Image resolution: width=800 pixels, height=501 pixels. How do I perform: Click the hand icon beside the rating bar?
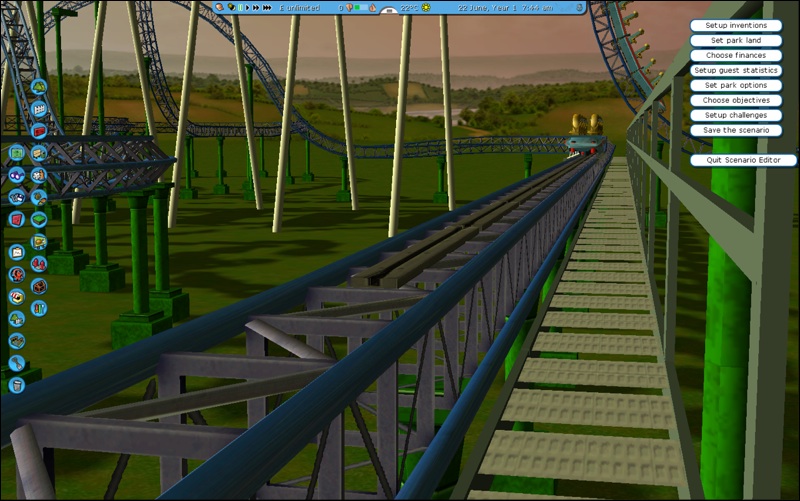tap(372, 8)
